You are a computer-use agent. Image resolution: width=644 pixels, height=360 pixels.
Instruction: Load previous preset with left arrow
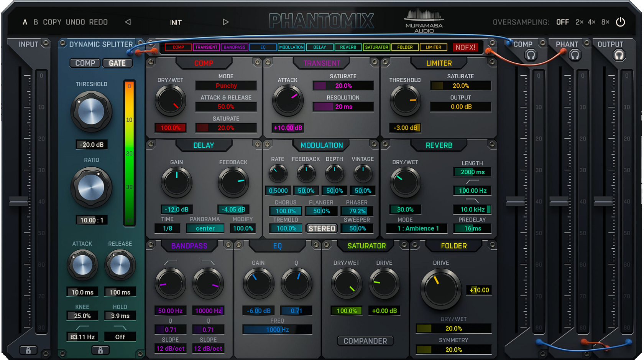tap(128, 22)
